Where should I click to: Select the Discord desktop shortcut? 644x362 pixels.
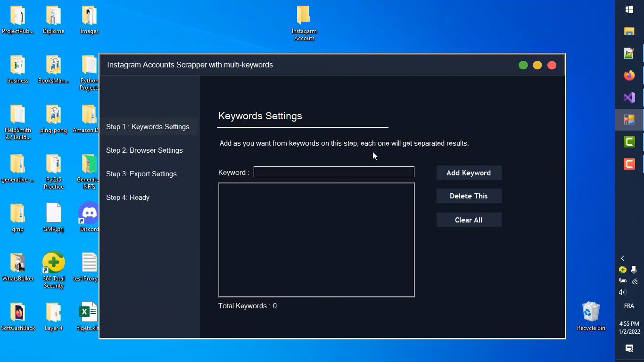(89, 218)
